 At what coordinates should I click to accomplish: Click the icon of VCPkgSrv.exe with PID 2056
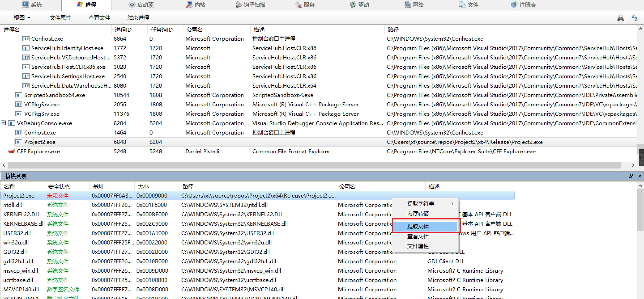click(x=19, y=104)
